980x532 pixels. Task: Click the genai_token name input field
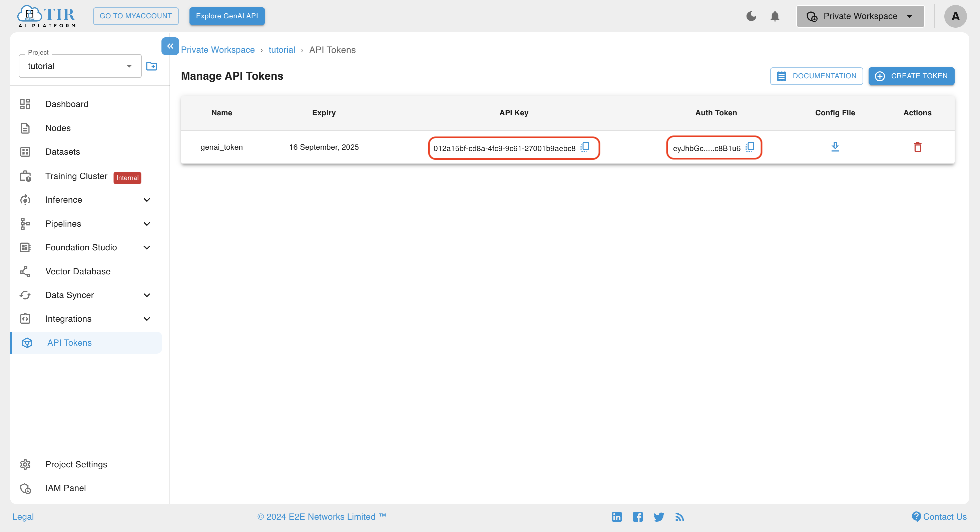221,146
